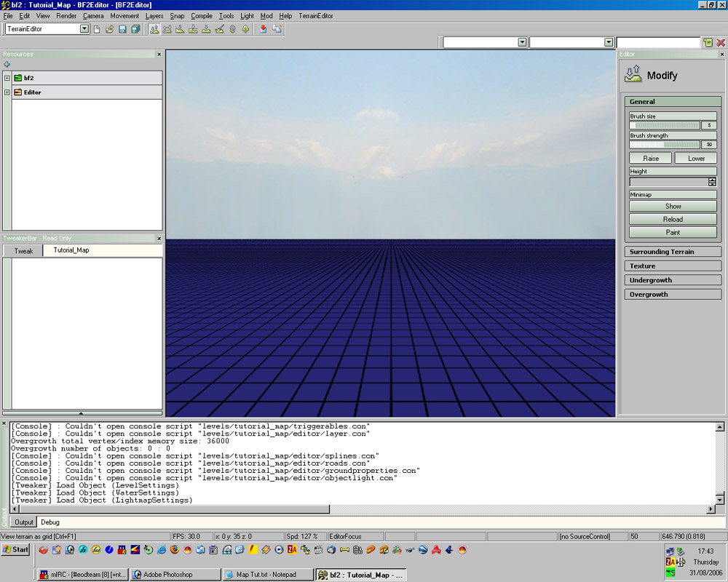Toggle the Raise brush mode
The image size is (728, 582).
[x=651, y=158]
